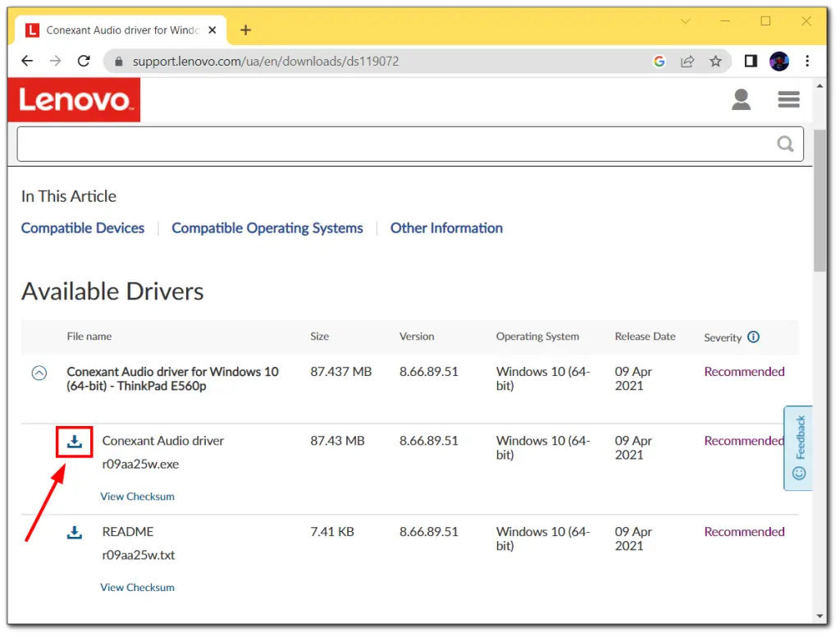The height and width of the screenshot is (637, 840).
Task: Collapse the Conexant Audio driver row
Action: click(x=39, y=373)
